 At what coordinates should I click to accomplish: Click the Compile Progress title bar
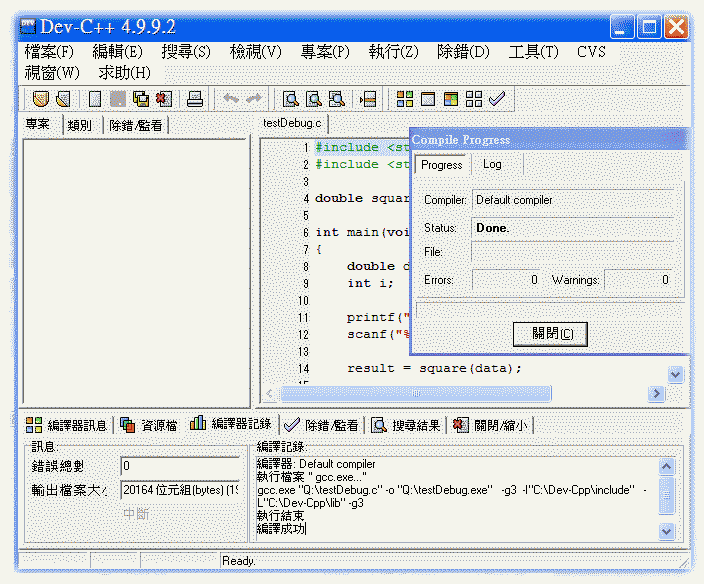(x=550, y=139)
